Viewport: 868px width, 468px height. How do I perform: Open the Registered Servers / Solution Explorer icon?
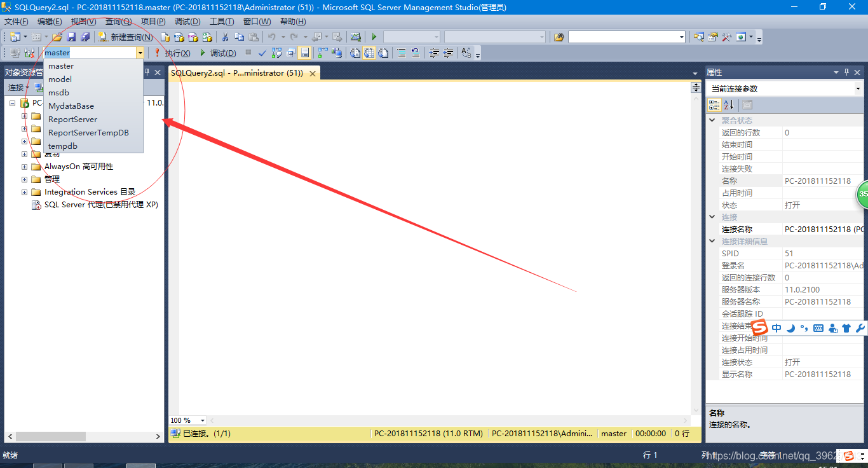click(698, 37)
